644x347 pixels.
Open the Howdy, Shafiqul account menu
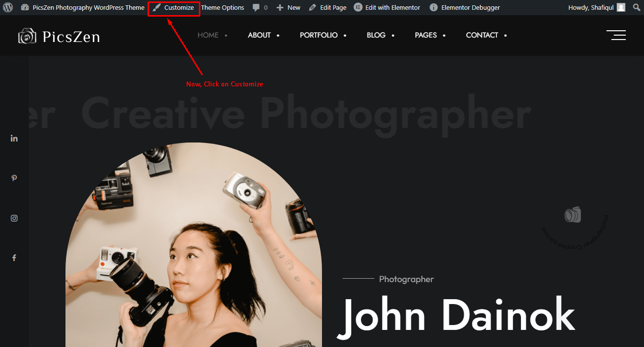(597, 7)
